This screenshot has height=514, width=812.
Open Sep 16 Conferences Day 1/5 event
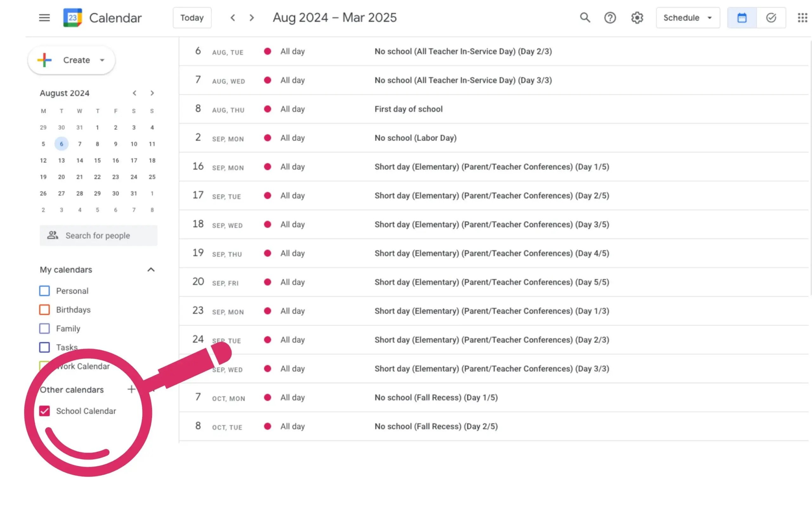click(492, 167)
